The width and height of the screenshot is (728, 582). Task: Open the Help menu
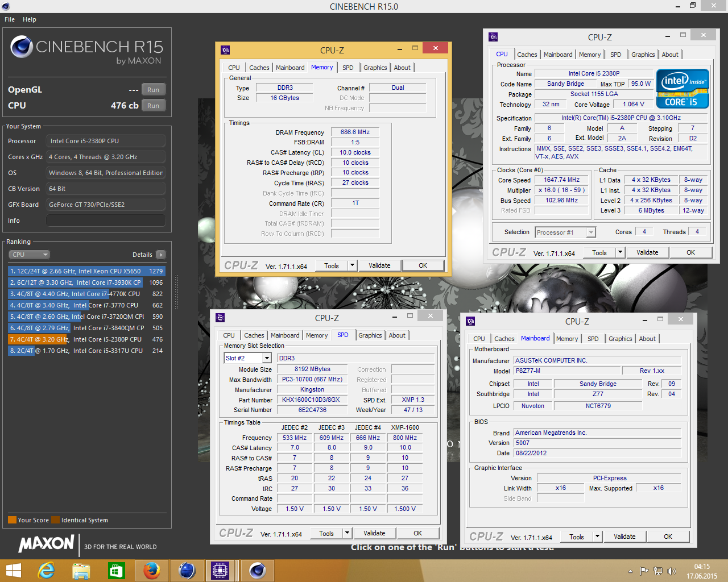tap(30, 19)
